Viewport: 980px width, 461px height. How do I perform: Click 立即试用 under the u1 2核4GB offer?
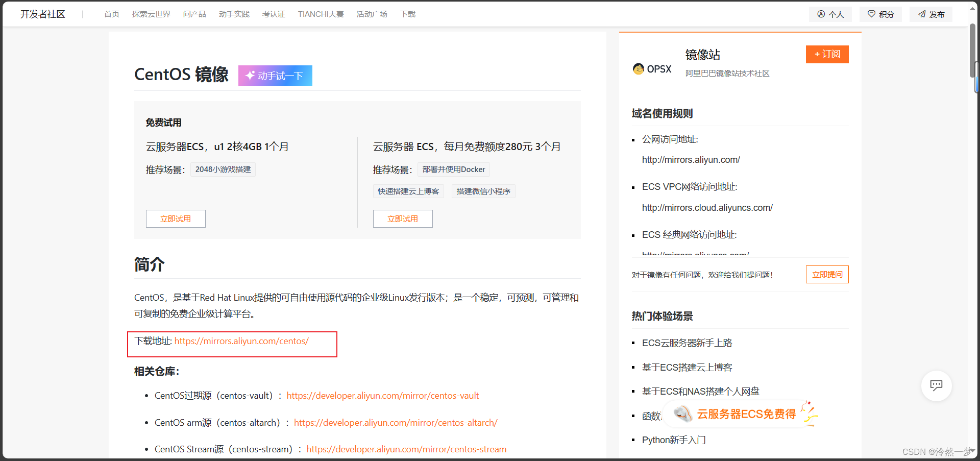[176, 219]
